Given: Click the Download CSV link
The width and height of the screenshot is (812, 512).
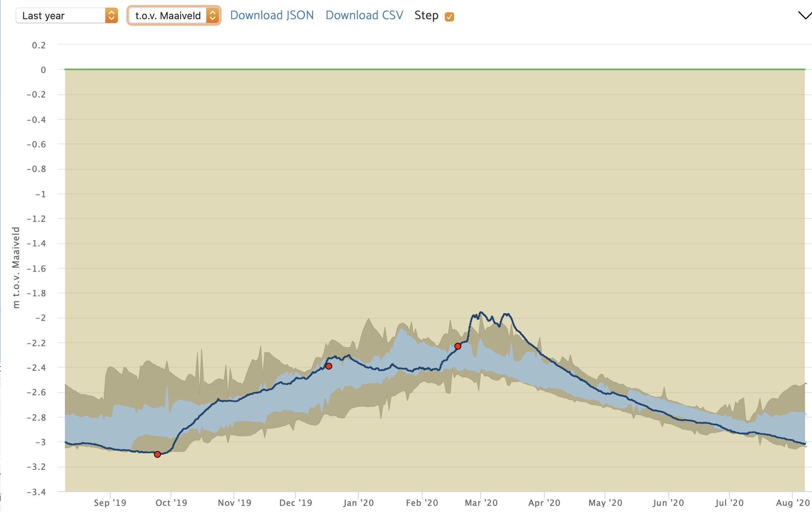Looking at the screenshot, I should (x=364, y=15).
